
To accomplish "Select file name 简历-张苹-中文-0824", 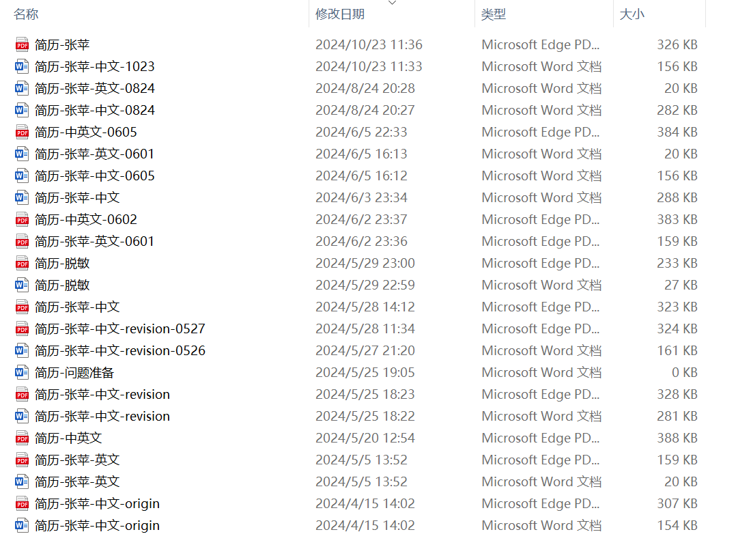I will 94,111.
